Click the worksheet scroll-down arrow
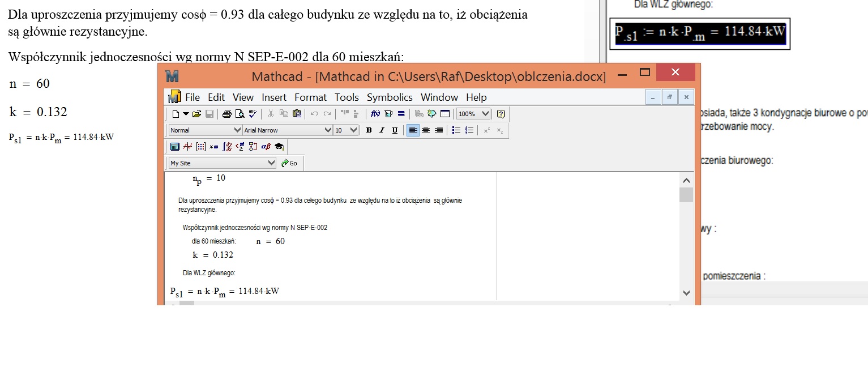The width and height of the screenshot is (868, 367). pyautogui.click(x=686, y=293)
